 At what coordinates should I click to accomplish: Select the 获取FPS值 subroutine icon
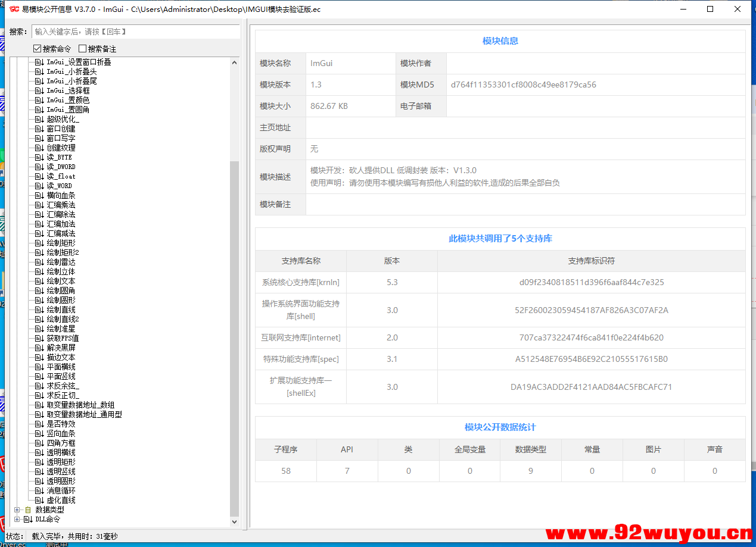click(37, 337)
